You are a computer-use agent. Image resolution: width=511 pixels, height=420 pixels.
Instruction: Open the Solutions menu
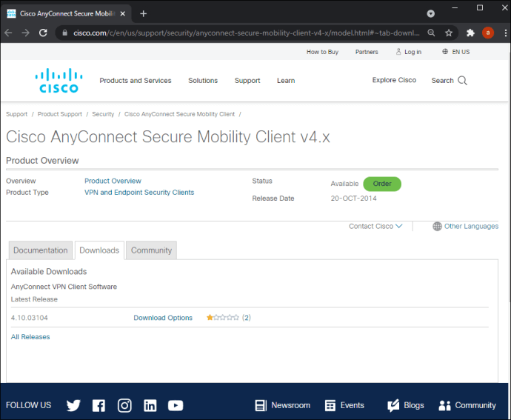pos(203,81)
